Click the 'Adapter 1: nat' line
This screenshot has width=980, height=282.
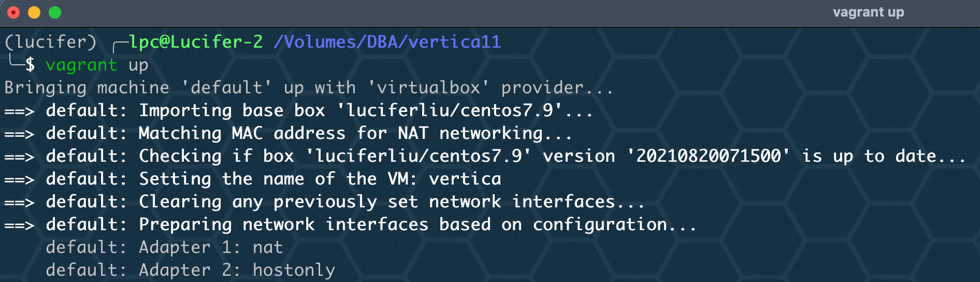pos(165,247)
